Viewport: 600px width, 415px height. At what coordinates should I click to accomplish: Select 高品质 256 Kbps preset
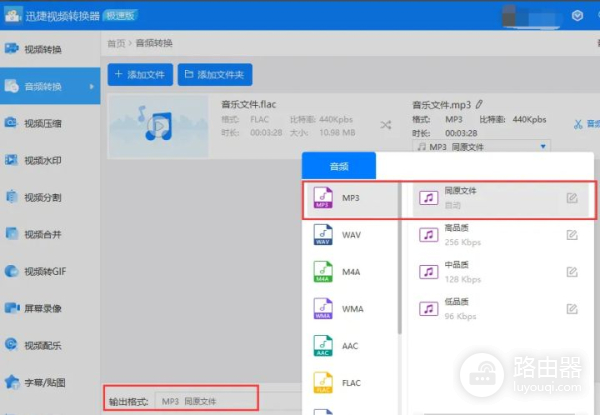click(x=501, y=235)
